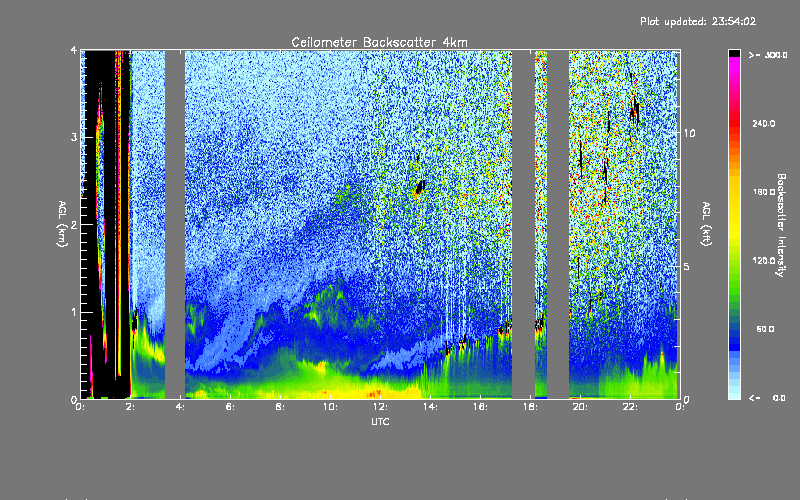The image size is (800, 500).
Task: Click the '10' kft tick on right axis
Action: tap(689, 133)
